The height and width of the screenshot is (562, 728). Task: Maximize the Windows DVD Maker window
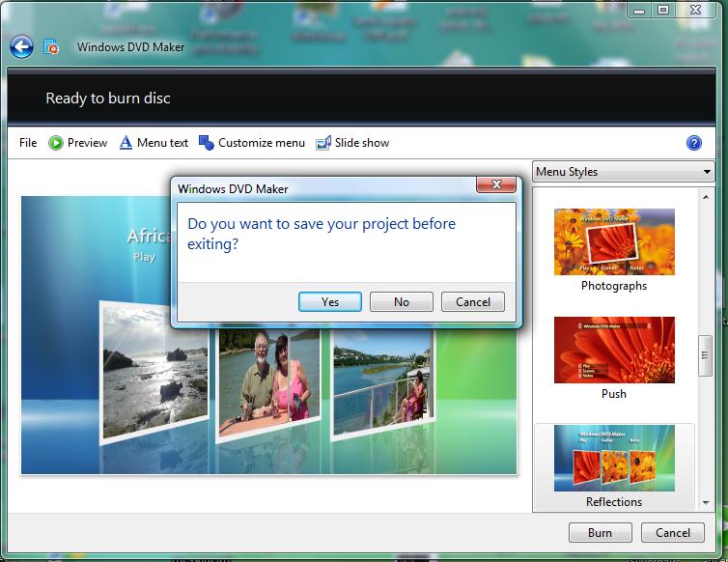click(x=663, y=10)
